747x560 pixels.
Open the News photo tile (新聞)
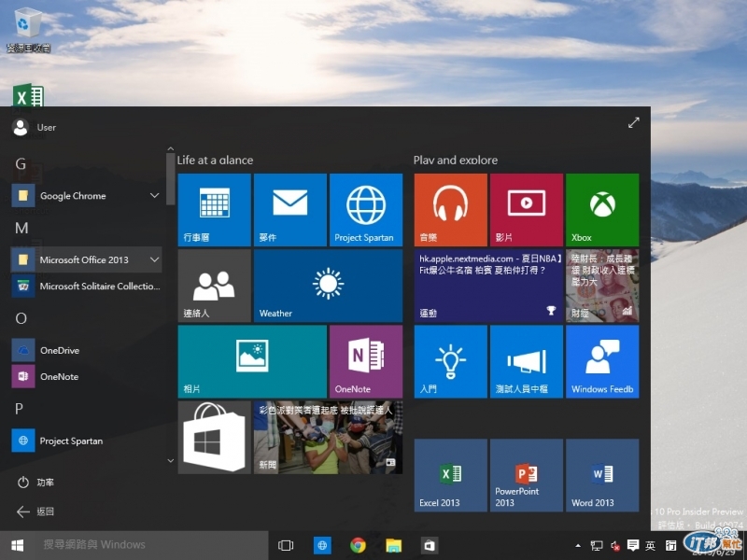click(329, 437)
